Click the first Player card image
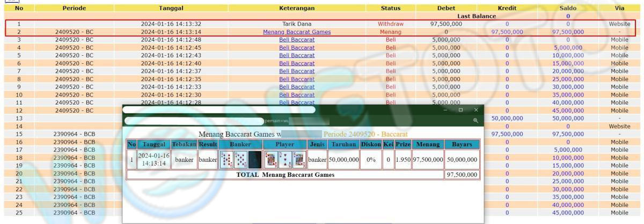 click(271, 159)
